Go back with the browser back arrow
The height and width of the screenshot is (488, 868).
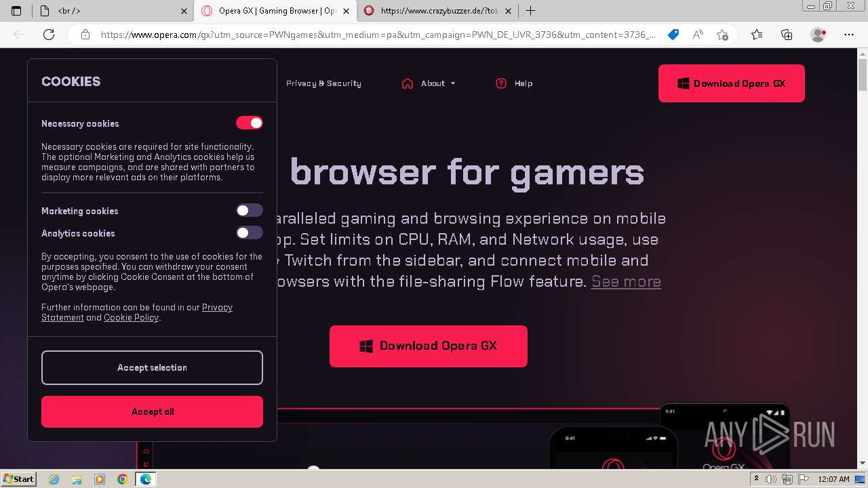pyautogui.click(x=19, y=35)
